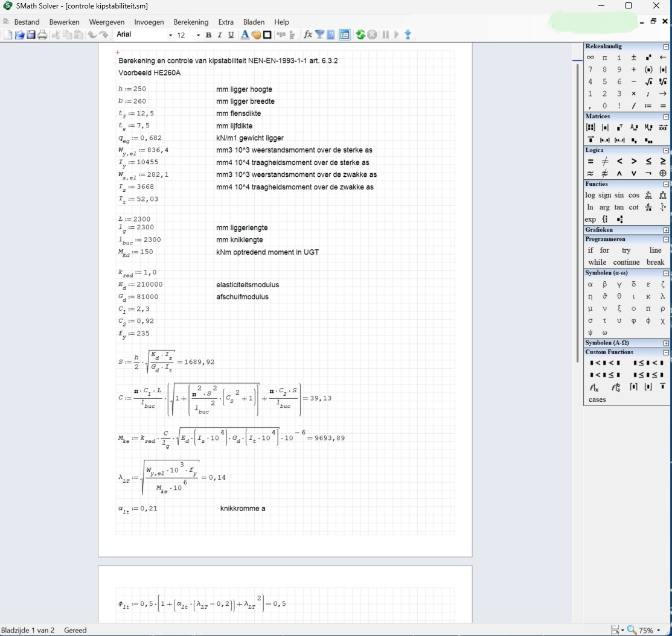This screenshot has width=672, height=636.
Task: Insert the Greek lambda symbol
Action: coord(662,296)
